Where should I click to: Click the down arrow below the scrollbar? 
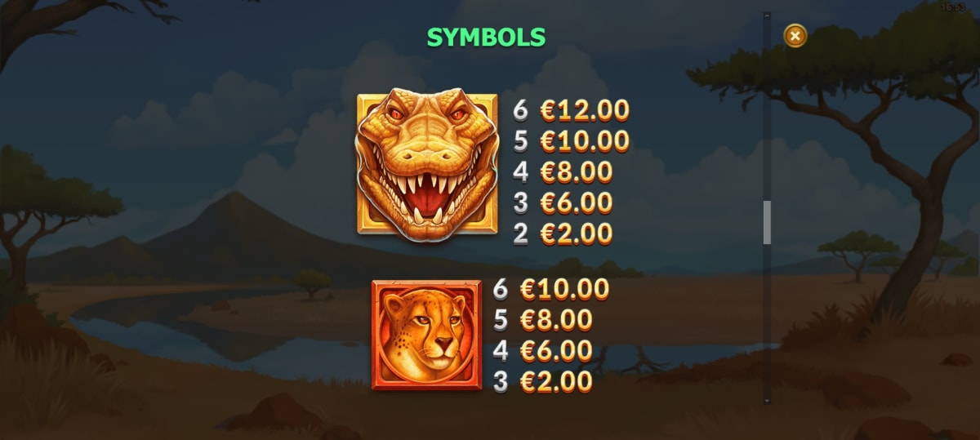click(x=767, y=401)
